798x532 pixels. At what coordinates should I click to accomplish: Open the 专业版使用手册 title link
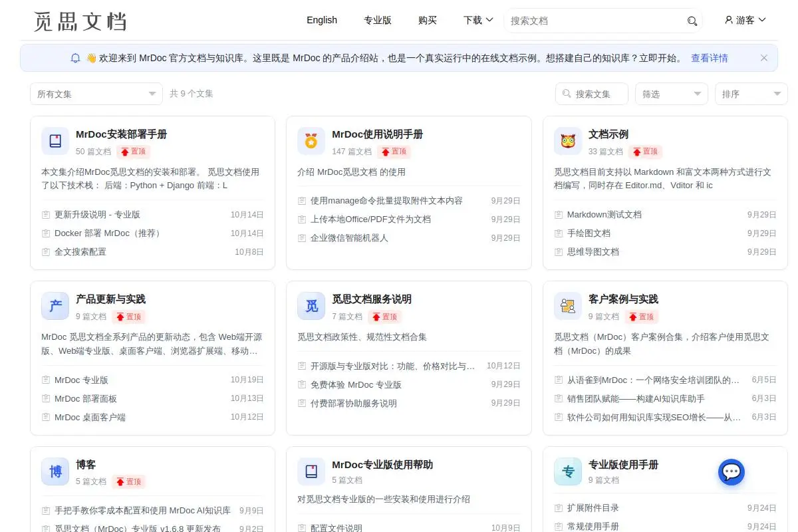click(623, 464)
